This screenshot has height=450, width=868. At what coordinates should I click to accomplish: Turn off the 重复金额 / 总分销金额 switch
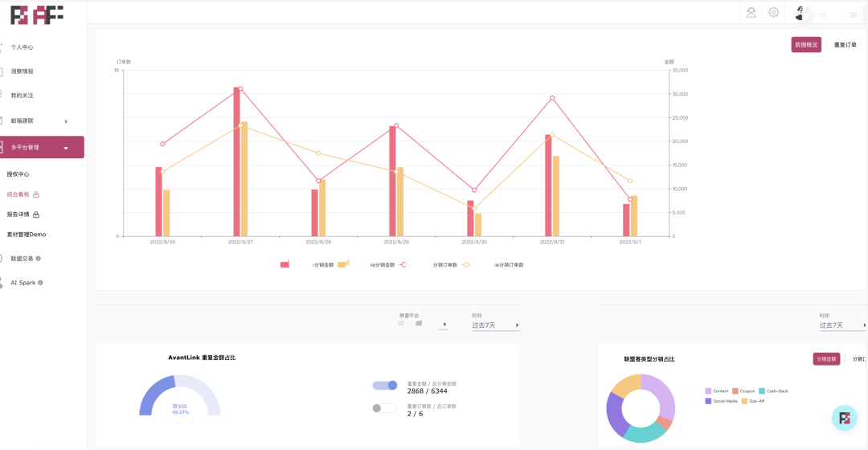point(385,385)
